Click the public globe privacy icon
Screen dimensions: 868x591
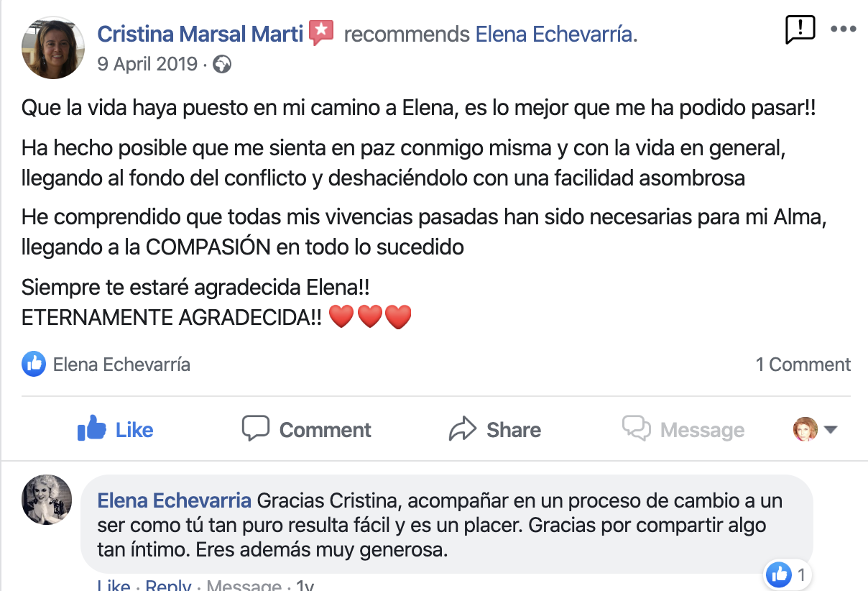point(222,65)
